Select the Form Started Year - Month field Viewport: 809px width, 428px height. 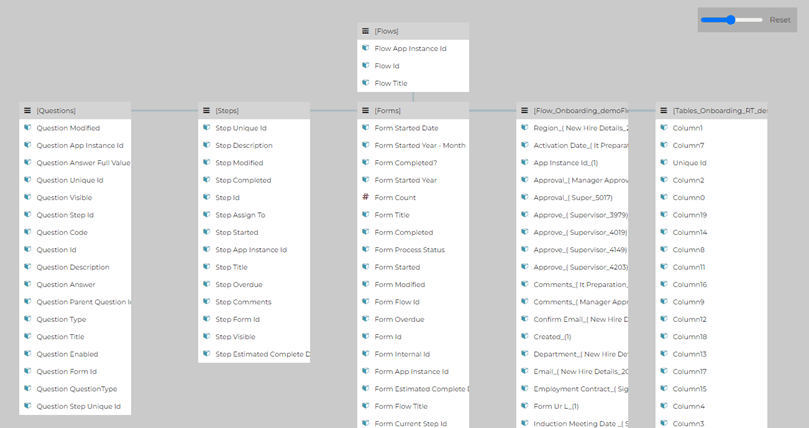coord(413,145)
